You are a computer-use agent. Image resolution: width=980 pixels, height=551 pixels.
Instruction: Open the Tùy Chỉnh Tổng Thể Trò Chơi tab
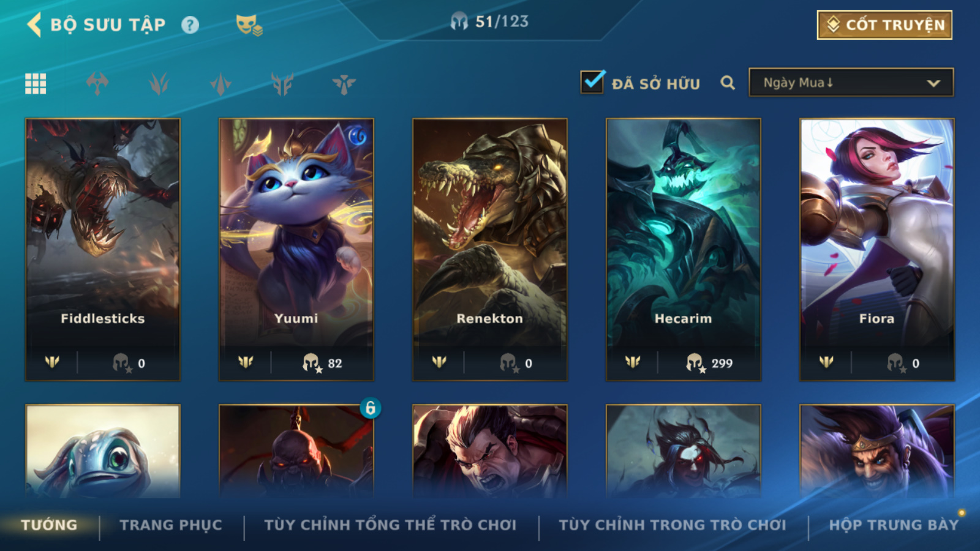(x=390, y=525)
